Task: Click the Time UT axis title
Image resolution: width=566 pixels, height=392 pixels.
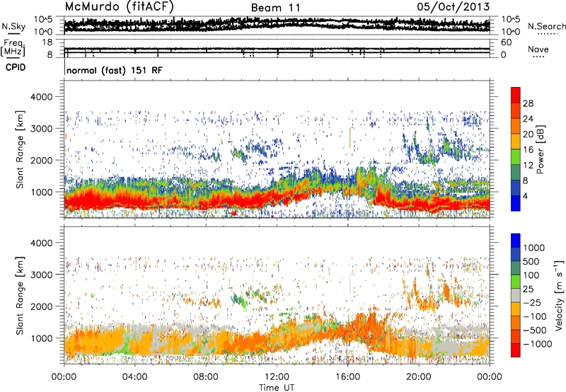Action: [x=277, y=387]
